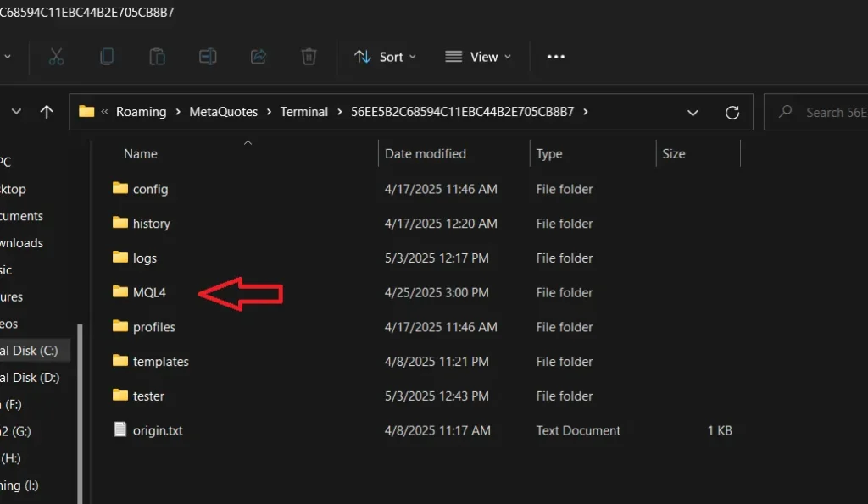Select Local Disk (C:) in sidebar

35,351
